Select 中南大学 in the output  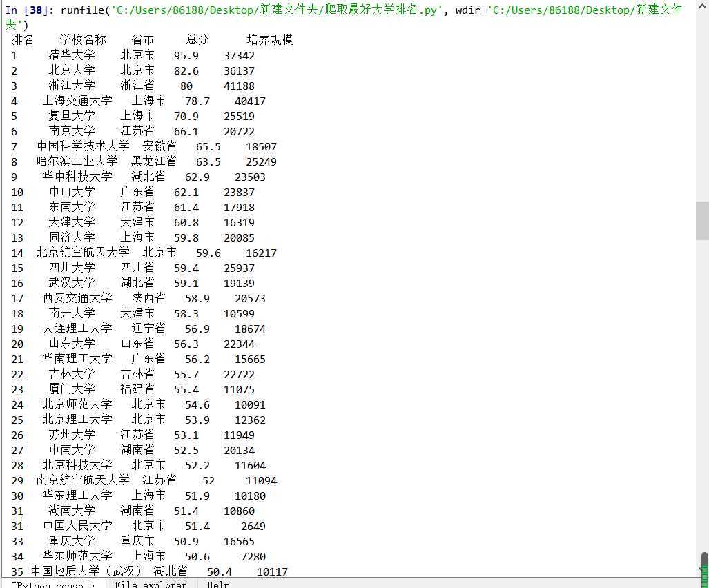tap(72, 450)
